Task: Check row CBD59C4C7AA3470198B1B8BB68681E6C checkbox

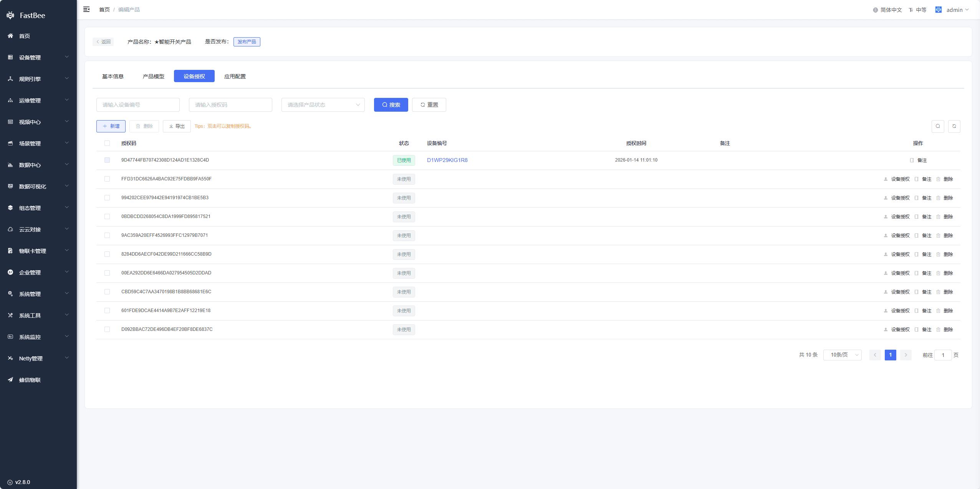Action: tap(107, 292)
